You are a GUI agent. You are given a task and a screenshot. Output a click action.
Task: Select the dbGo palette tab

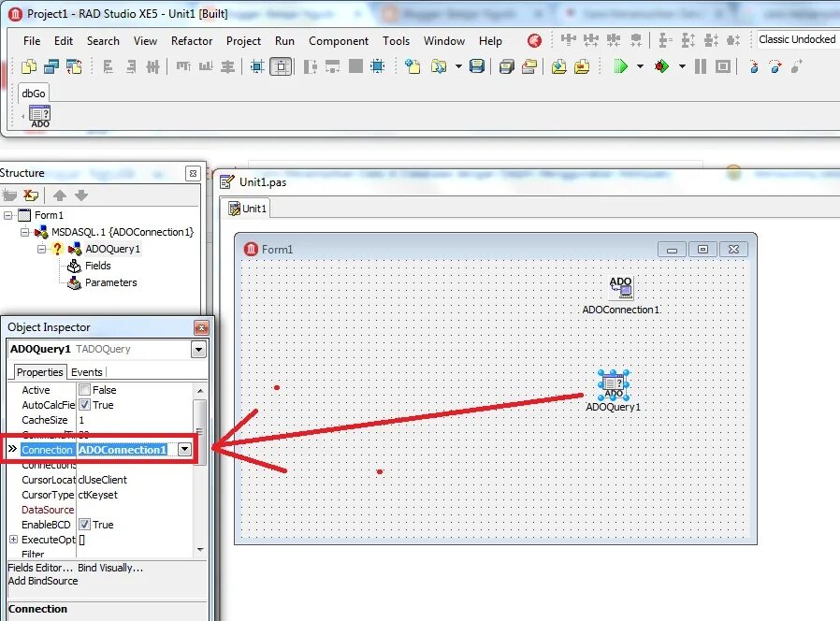(34, 94)
